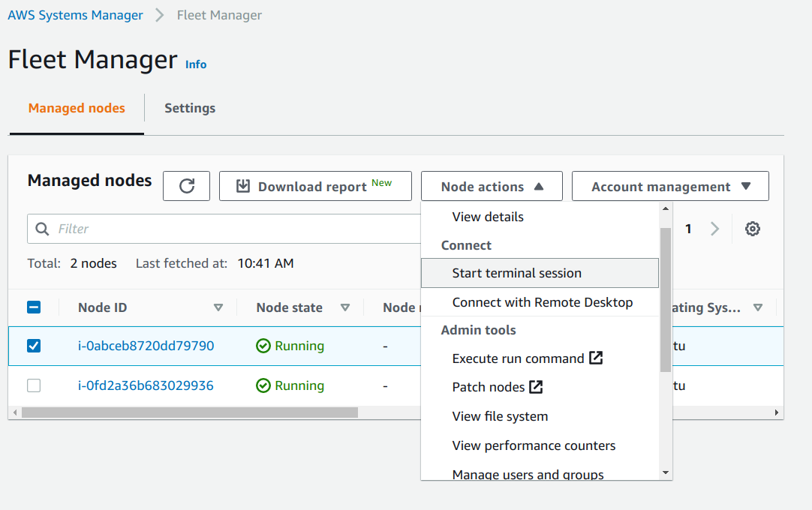Click the menu scroll up arrow
The image size is (812, 510).
pyautogui.click(x=666, y=208)
